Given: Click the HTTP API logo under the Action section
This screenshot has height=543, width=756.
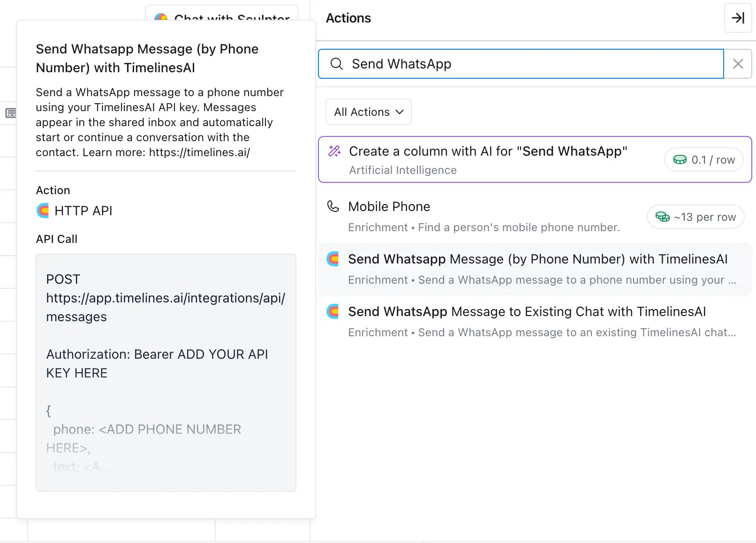Looking at the screenshot, I should click(x=42, y=211).
